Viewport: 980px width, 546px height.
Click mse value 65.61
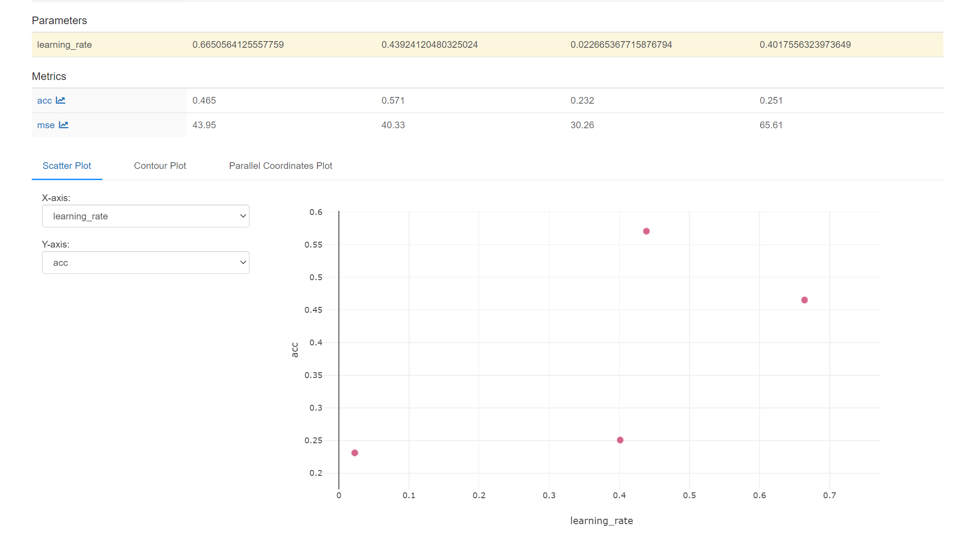(x=771, y=125)
